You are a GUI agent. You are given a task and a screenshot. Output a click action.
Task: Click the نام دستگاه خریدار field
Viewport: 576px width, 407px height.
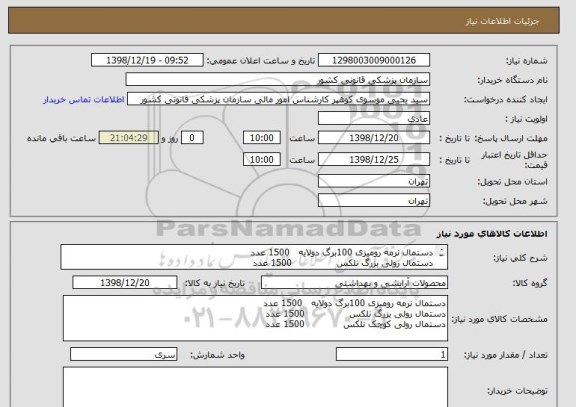tap(278, 80)
